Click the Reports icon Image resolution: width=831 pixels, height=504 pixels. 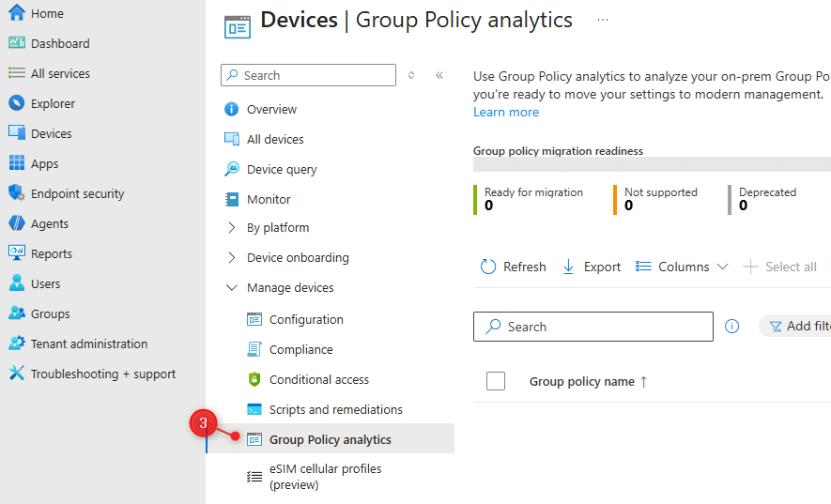[16, 252]
